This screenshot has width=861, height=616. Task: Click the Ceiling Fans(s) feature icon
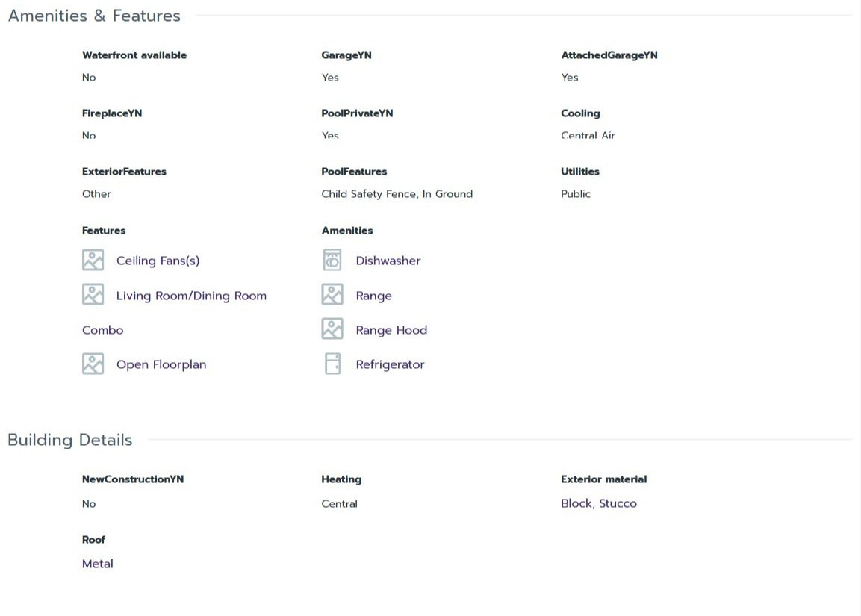tap(93, 261)
